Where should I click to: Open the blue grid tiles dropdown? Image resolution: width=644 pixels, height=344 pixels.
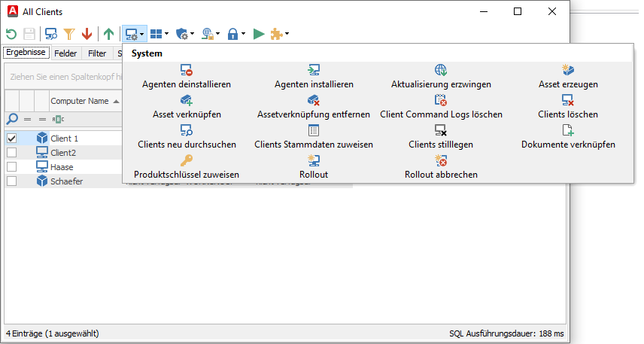pyautogui.click(x=159, y=34)
